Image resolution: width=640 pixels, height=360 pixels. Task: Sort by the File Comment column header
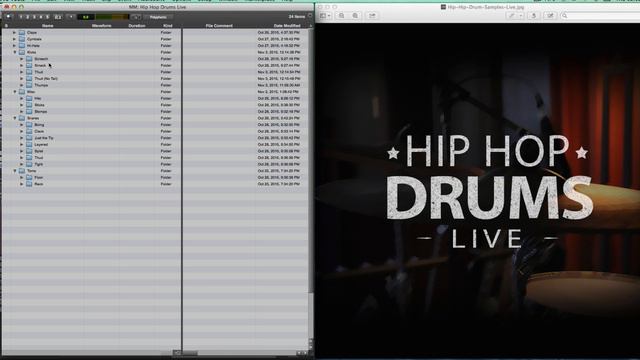point(219,26)
